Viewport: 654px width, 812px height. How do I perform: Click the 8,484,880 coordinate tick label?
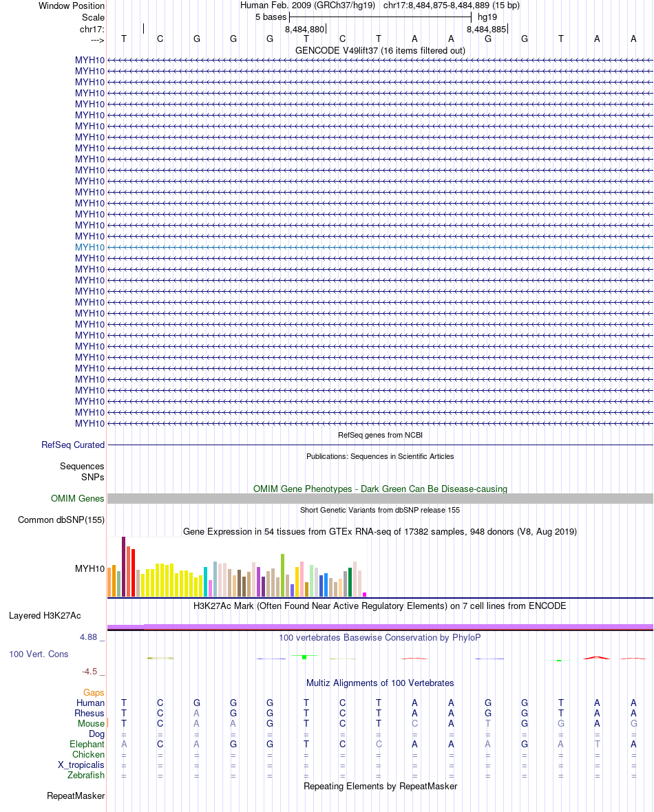click(304, 30)
